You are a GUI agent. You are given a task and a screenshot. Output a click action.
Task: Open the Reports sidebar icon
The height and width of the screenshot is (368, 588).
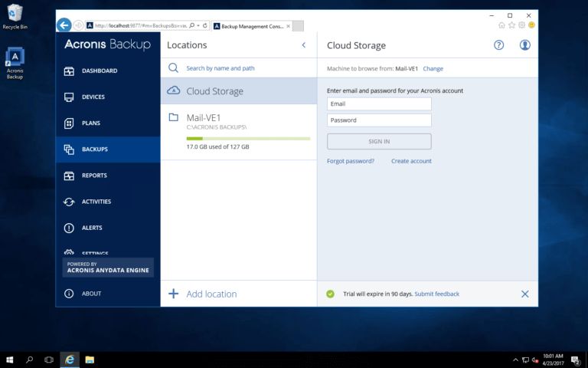pos(69,176)
